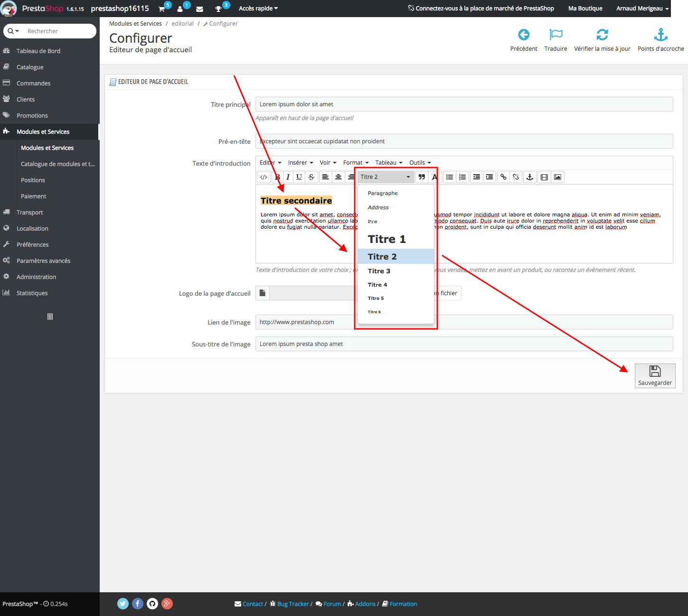The image size is (688, 616).
Task: Insert a numbered list
Action: (x=462, y=177)
